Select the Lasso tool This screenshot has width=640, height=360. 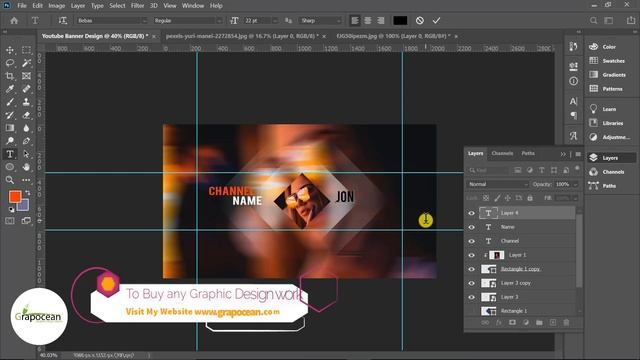[x=10, y=63]
